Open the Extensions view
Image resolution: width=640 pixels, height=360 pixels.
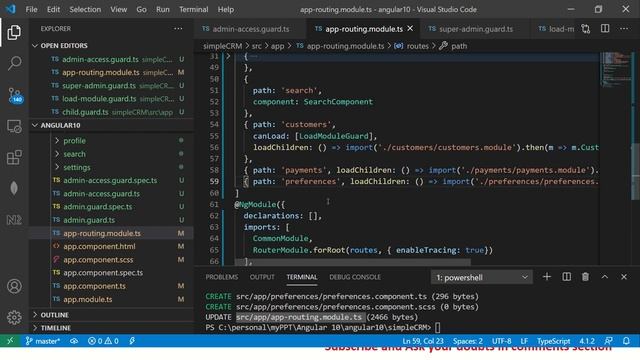click(14, 158)
